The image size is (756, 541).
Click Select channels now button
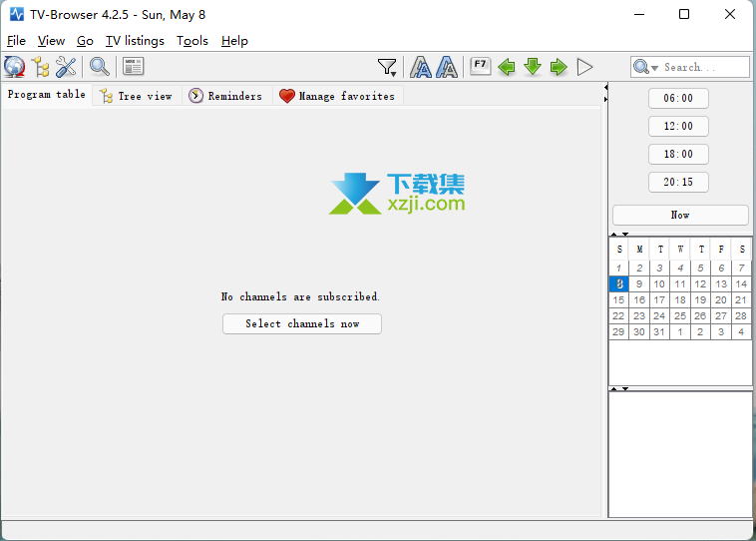[x=302, y=323]
